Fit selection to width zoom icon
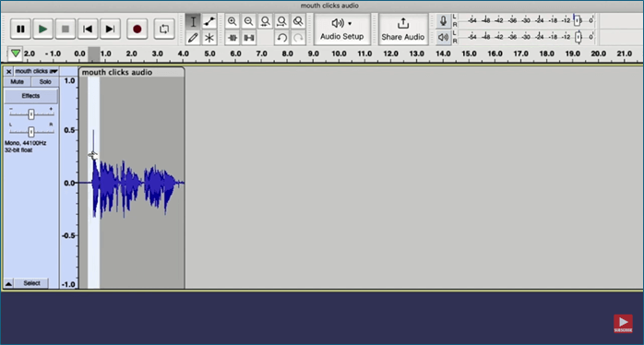 click(x=266, y=21)
